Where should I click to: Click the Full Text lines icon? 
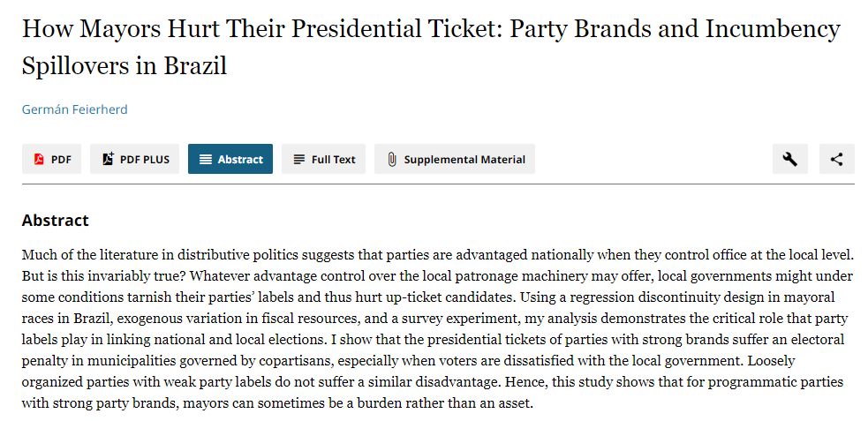(299, 160)
